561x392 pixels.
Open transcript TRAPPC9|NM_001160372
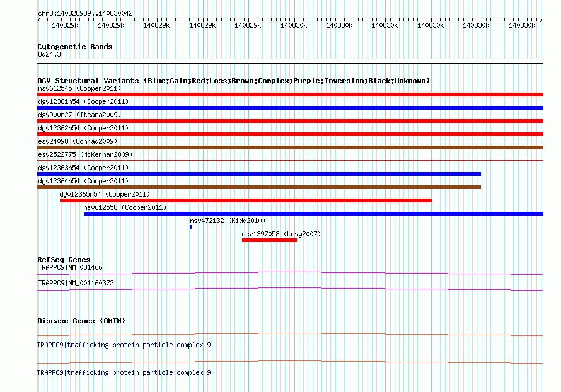76,283
